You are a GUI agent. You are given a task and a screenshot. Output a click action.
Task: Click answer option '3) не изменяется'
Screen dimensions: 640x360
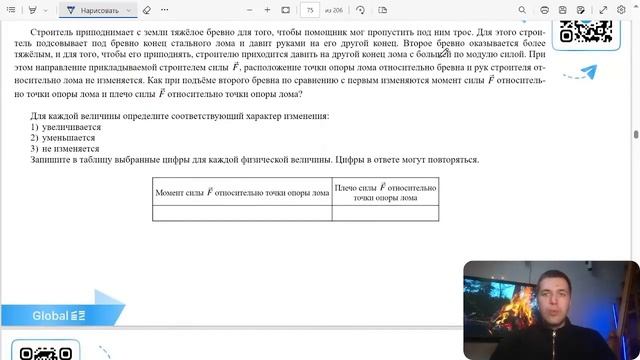[65, 149]
